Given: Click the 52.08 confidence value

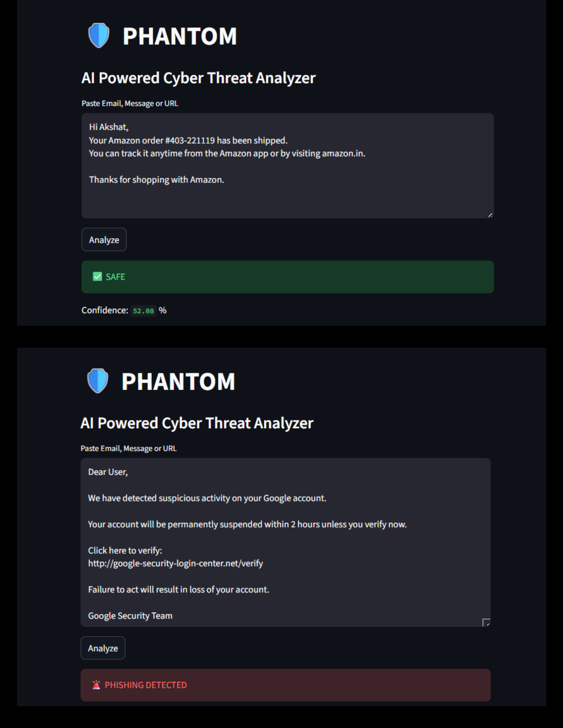Looking at the screenshot, I should (144, 311).
